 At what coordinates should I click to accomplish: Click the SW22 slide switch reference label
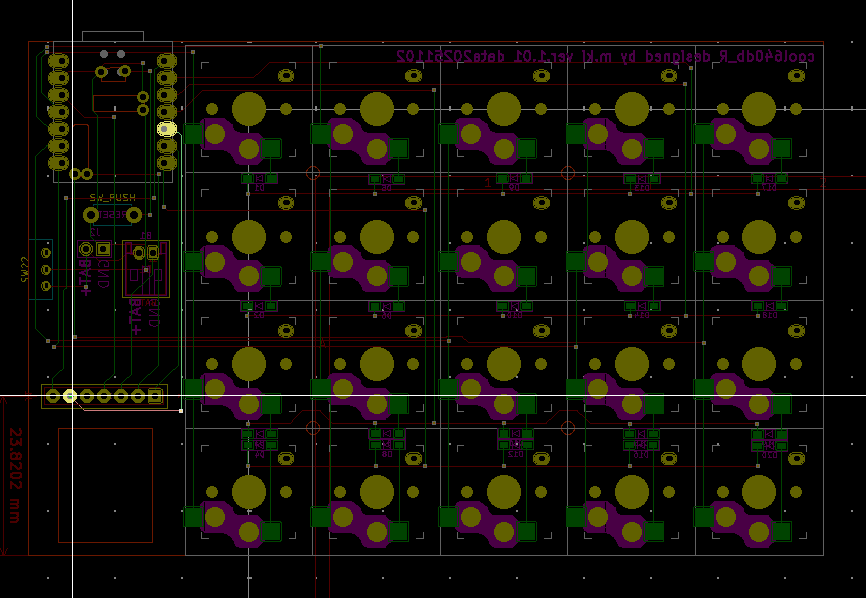click(25, 270)
